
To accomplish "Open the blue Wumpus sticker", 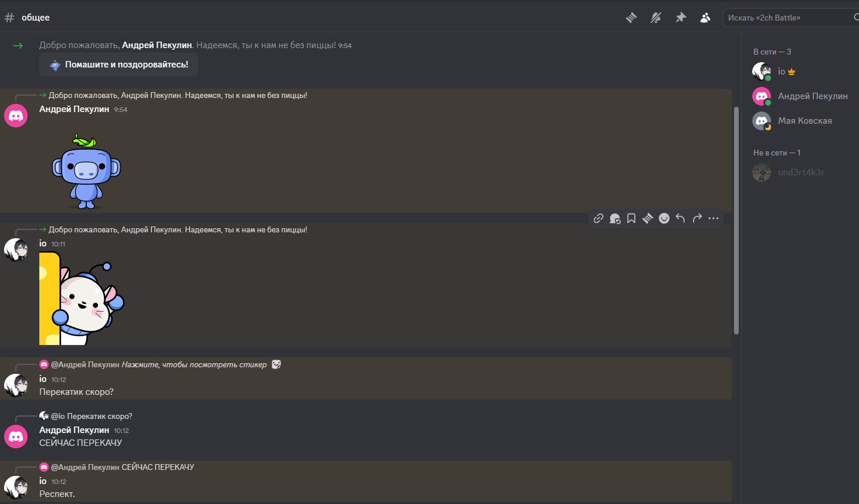I will 86,171.
